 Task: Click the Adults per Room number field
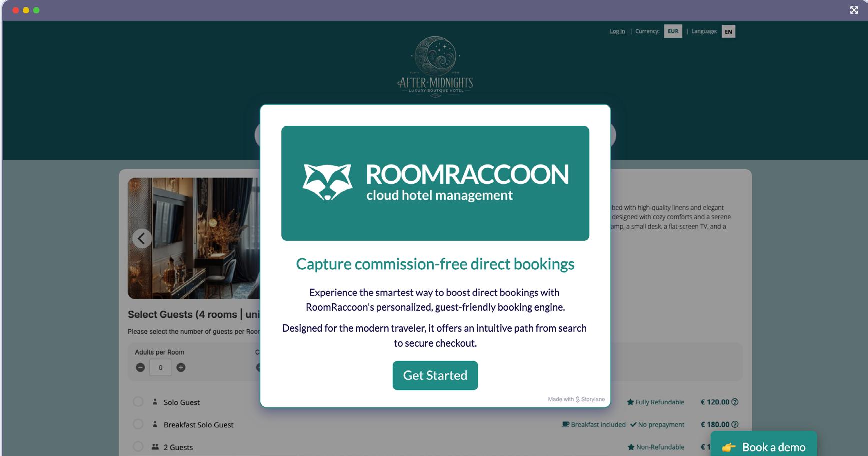tap(160, 367)
